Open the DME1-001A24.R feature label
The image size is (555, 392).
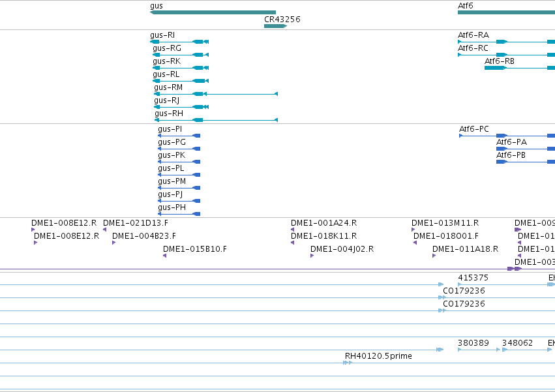pyautogui.click(x=324, y=223)
